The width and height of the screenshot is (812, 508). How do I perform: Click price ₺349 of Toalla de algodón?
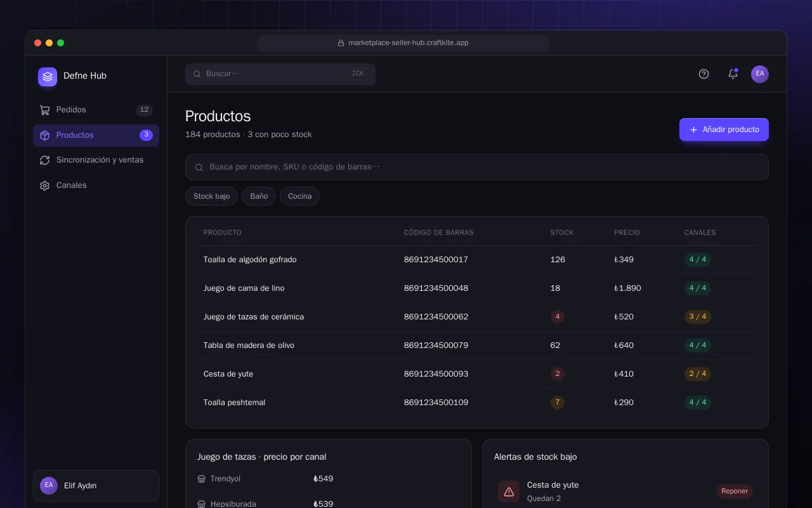pos(624,260)
